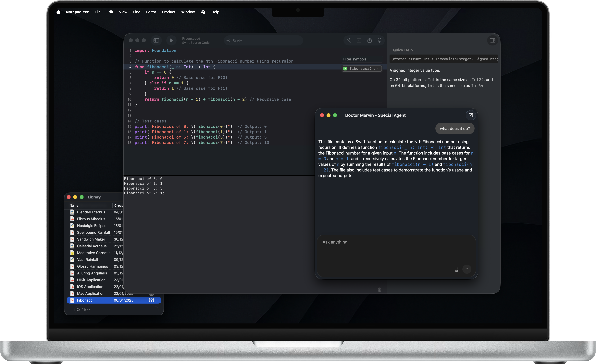Send message with up-arrow button
The height and width of the screenshot is (364, 596).
pos(467,269)
